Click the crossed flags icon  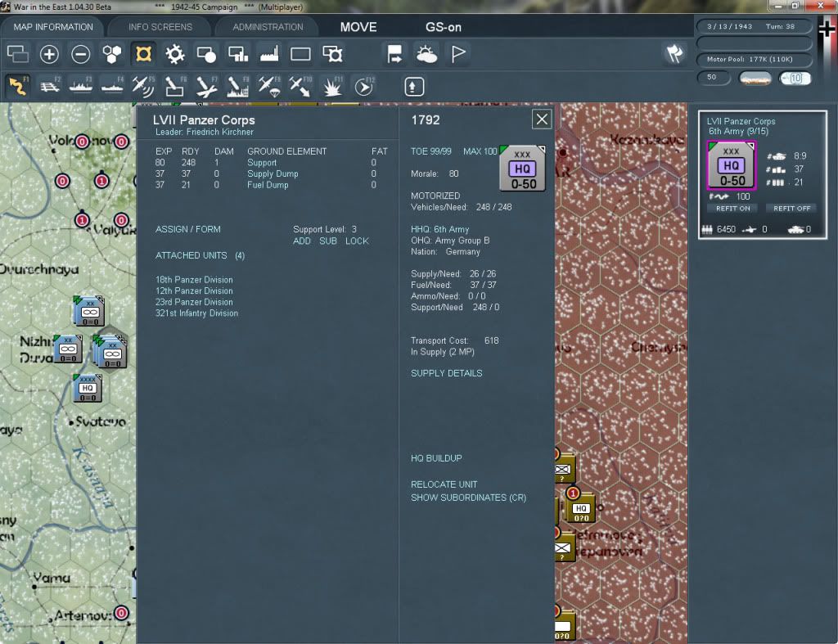(674, 54)
